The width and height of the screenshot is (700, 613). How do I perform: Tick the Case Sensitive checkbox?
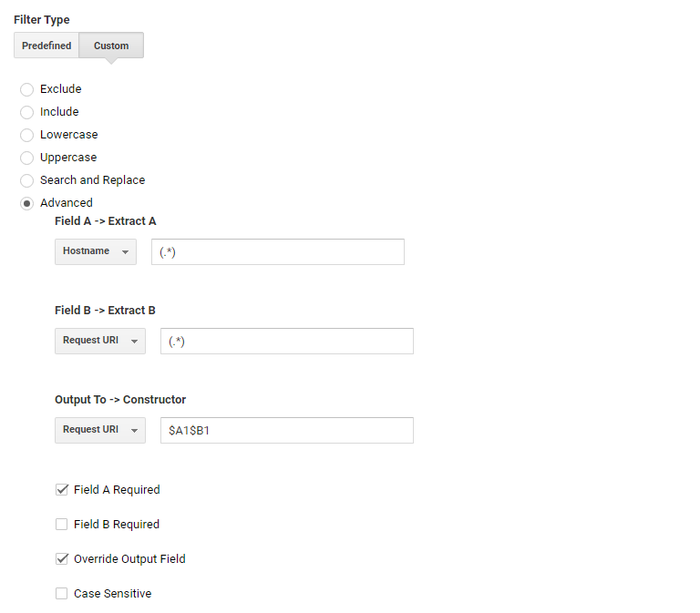[x=62, y=594]
